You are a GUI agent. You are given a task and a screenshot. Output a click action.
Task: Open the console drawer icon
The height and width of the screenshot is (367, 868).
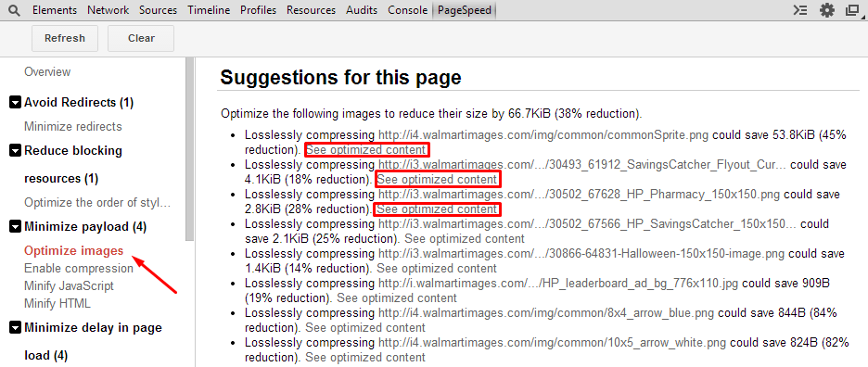[x=800, y=10]
